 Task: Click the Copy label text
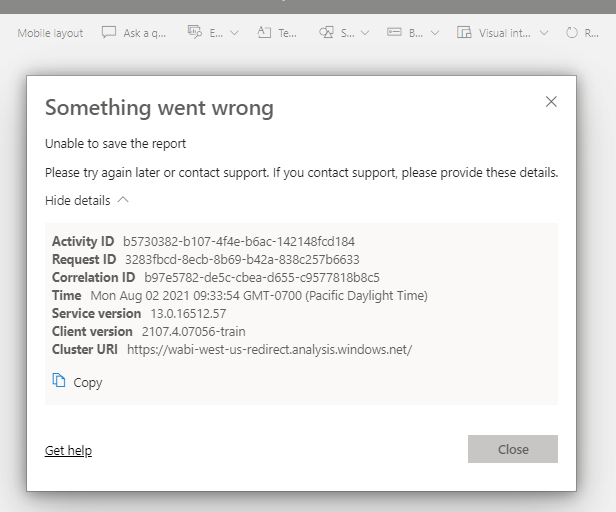(x=88, y=382)
